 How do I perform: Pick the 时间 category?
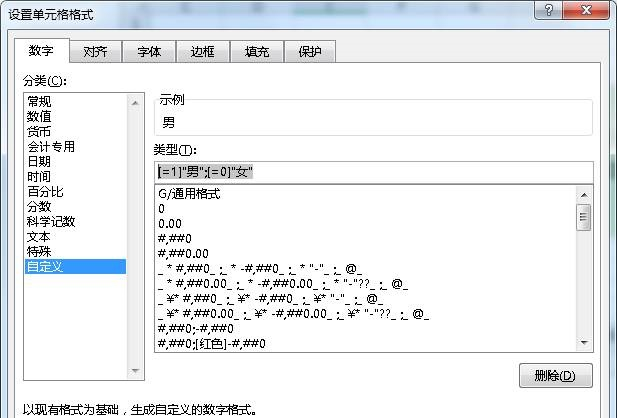click(x=75, y=176)
